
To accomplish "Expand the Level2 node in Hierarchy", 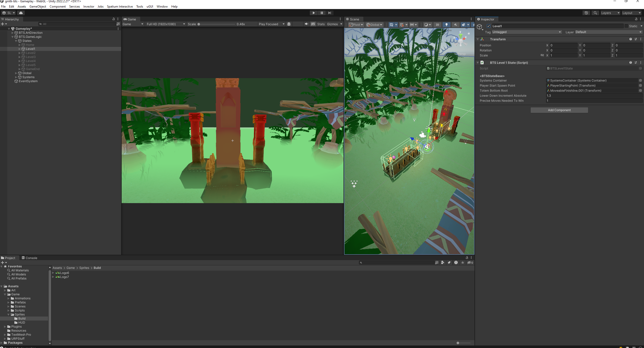I will click(x=19, y=53).
